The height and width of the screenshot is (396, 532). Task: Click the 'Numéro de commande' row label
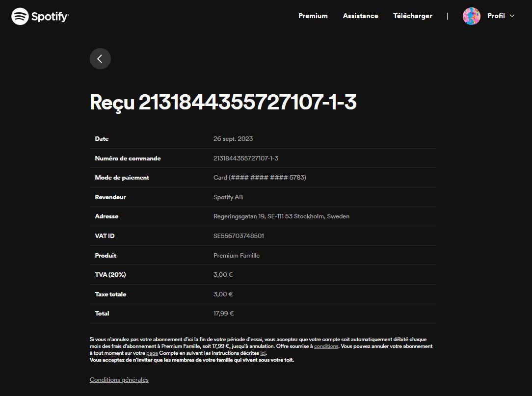point(128,158)
